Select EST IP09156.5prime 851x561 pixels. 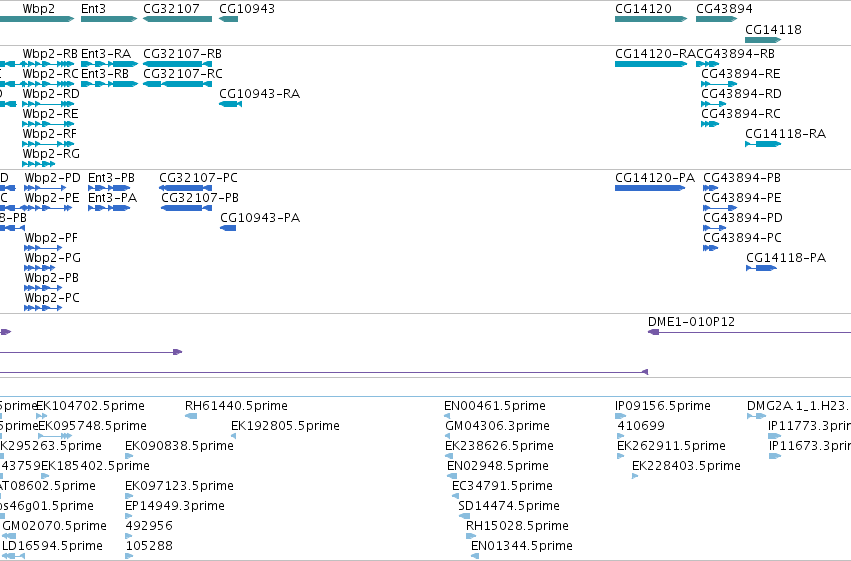[620, 416]
